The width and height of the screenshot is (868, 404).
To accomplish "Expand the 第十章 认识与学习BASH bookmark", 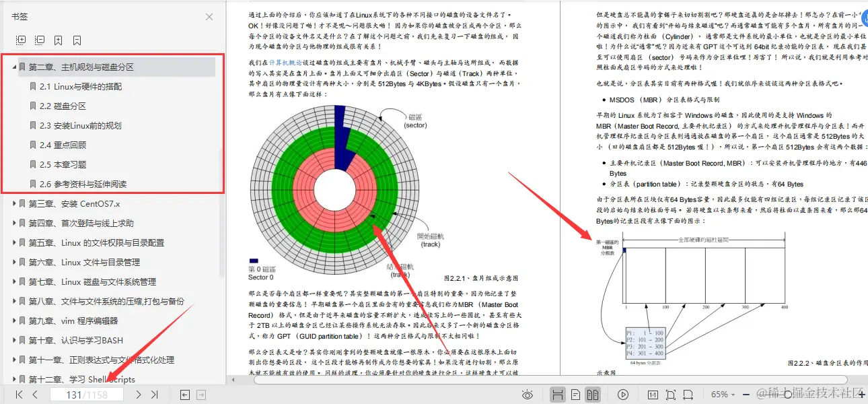I will click(15, 340).
